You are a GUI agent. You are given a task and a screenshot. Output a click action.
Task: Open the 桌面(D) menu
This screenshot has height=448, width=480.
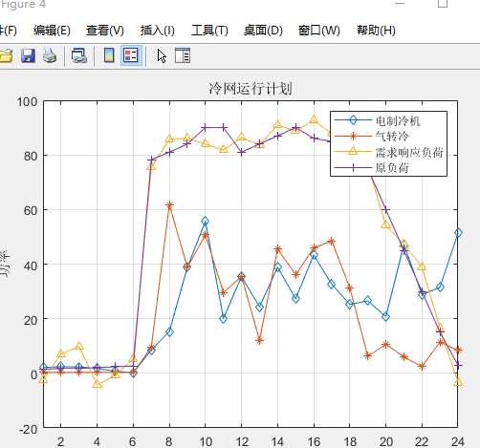[263, 31]
